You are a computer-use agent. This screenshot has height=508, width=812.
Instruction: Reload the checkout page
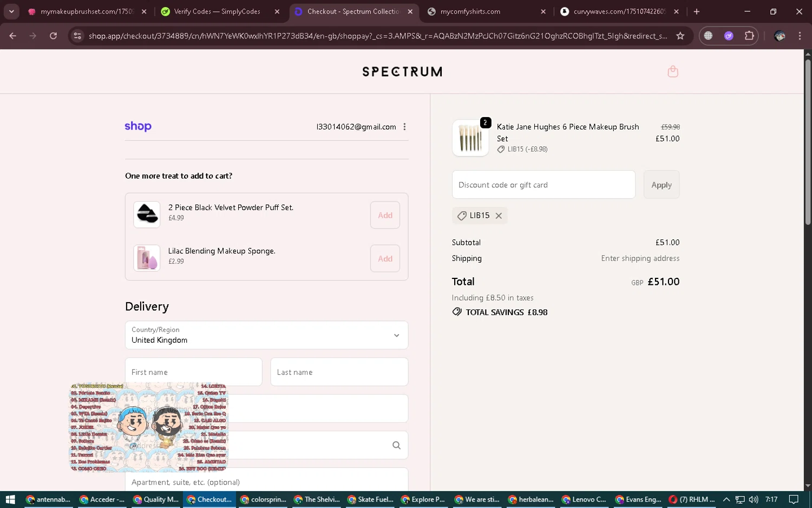coord(53,36)
